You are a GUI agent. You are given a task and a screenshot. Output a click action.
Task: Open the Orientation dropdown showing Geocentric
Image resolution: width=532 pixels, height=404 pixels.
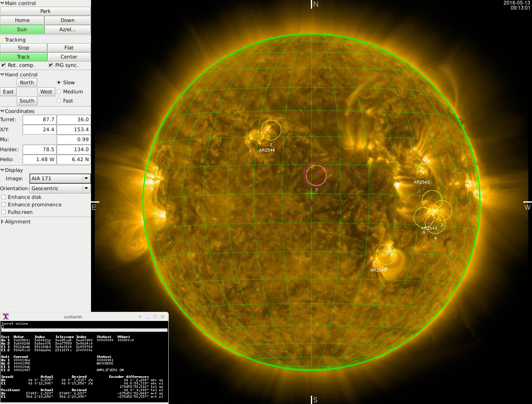60,189
